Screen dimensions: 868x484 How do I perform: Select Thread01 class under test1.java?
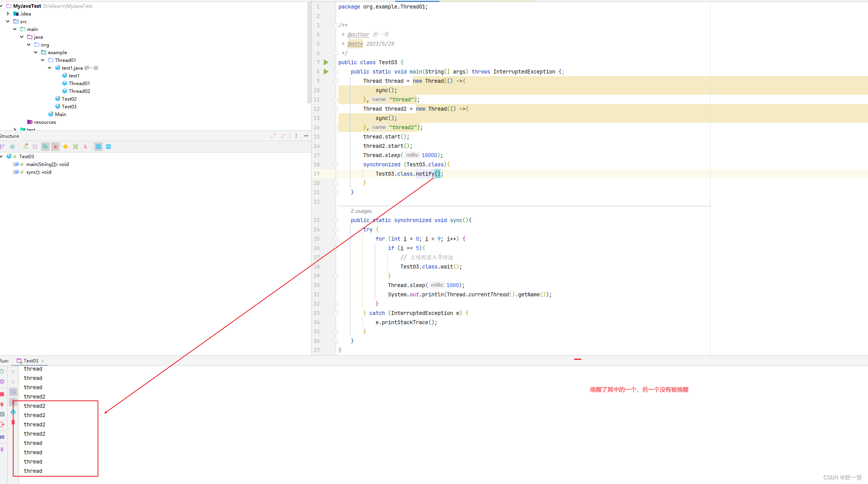pyautogui.click(x=79, y=83)
